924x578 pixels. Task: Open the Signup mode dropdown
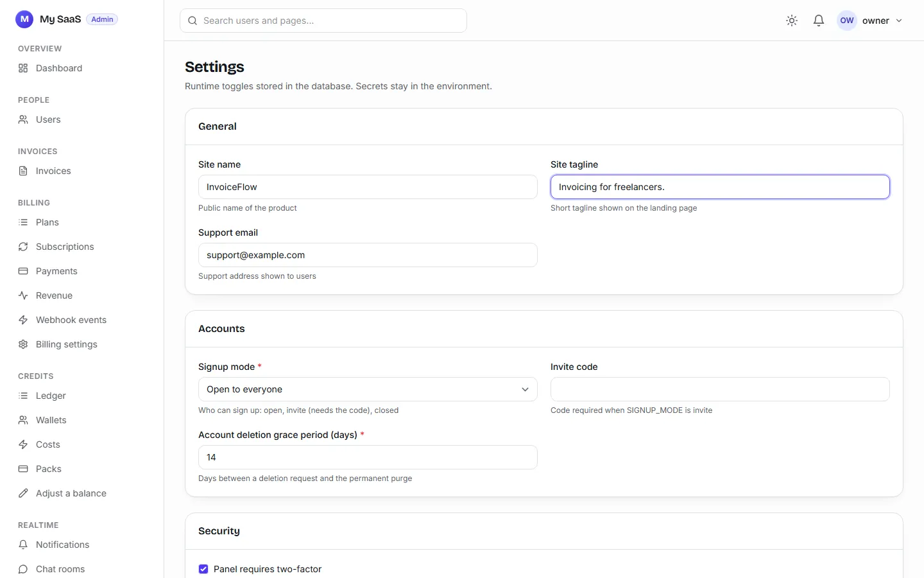[x=368, y=389]
